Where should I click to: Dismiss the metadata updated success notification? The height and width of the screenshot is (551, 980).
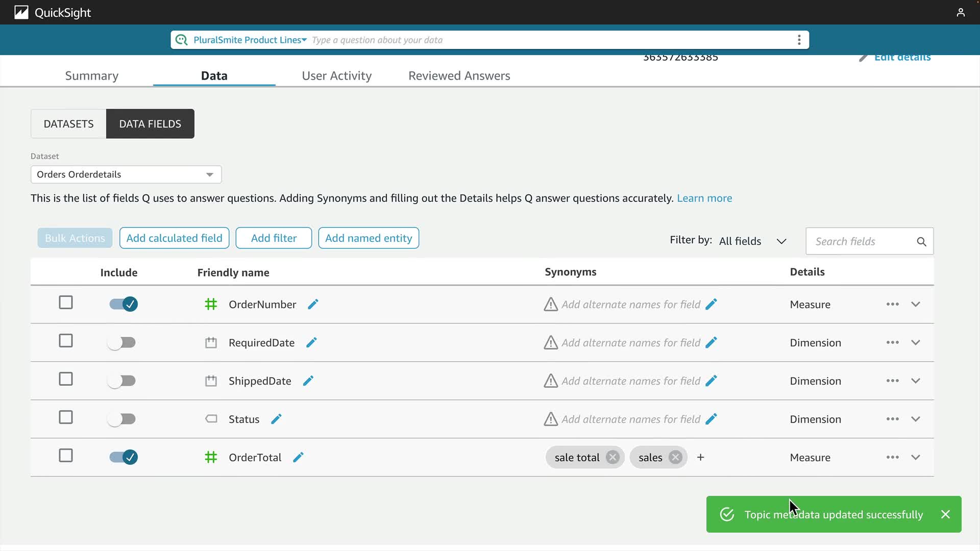tap(945, 514)
